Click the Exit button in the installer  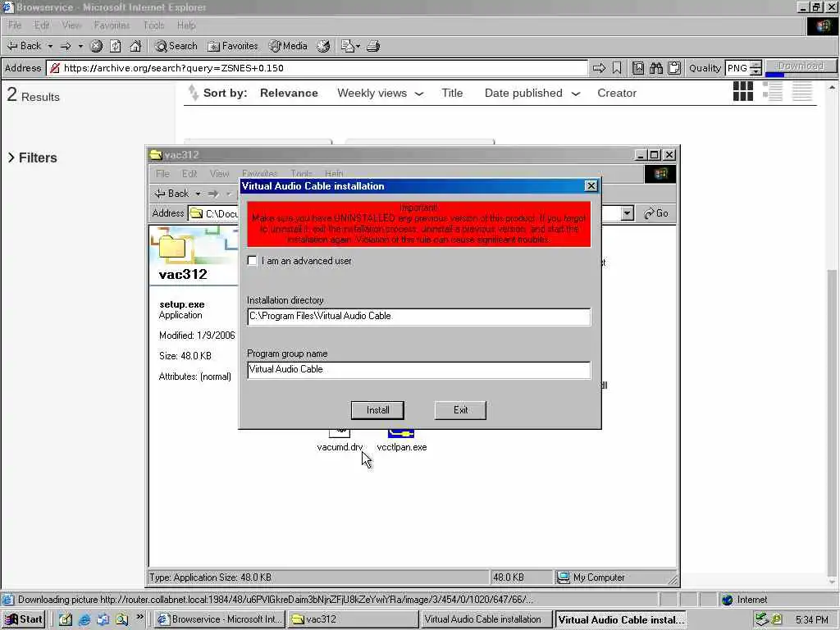[x=461, y=410]
